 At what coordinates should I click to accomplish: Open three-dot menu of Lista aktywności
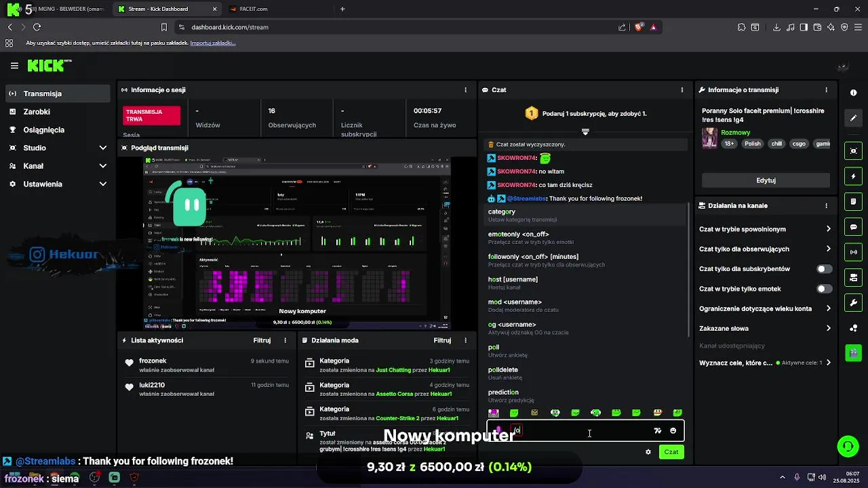tap(285, 340)
